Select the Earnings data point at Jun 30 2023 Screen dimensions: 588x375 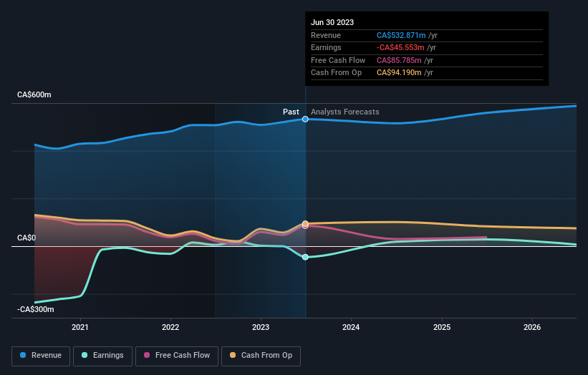coord(305,257)
